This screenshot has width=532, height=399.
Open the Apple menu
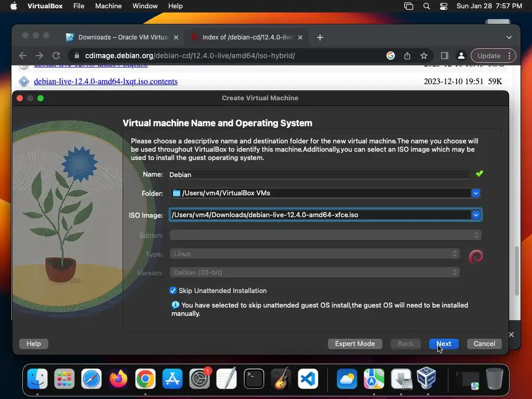pos(14,6)
